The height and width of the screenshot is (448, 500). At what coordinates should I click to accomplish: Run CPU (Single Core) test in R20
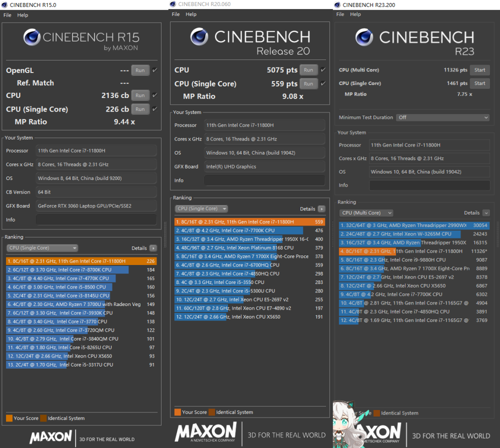coord(308,83)
